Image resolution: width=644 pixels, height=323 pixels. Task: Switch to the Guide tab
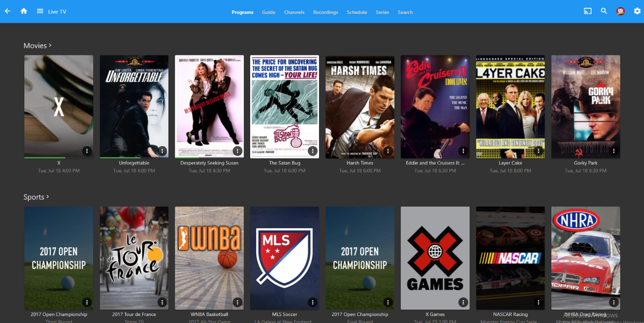[x=268, y=12]
